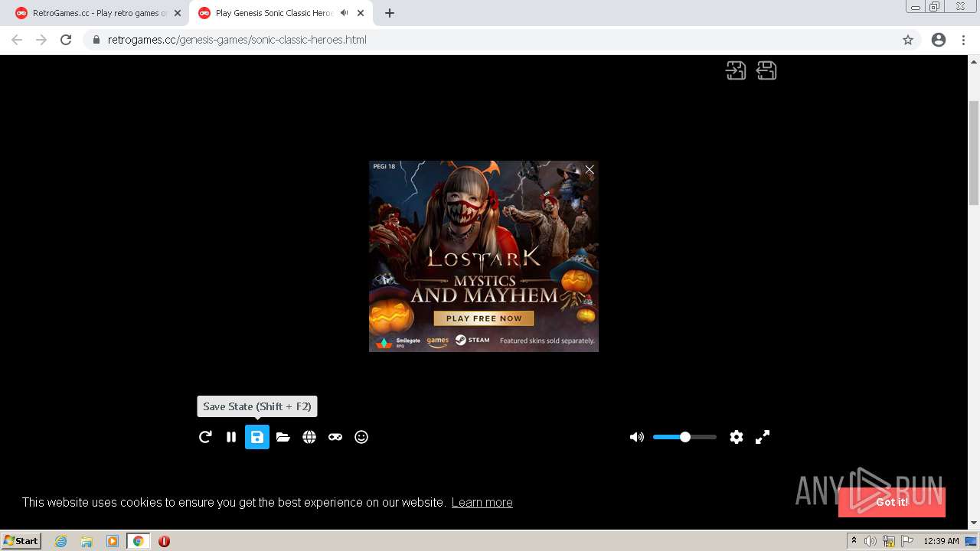The image size is (980, 551).
Task: Click the import save file icon at top
Action: (x=736, y=70)
